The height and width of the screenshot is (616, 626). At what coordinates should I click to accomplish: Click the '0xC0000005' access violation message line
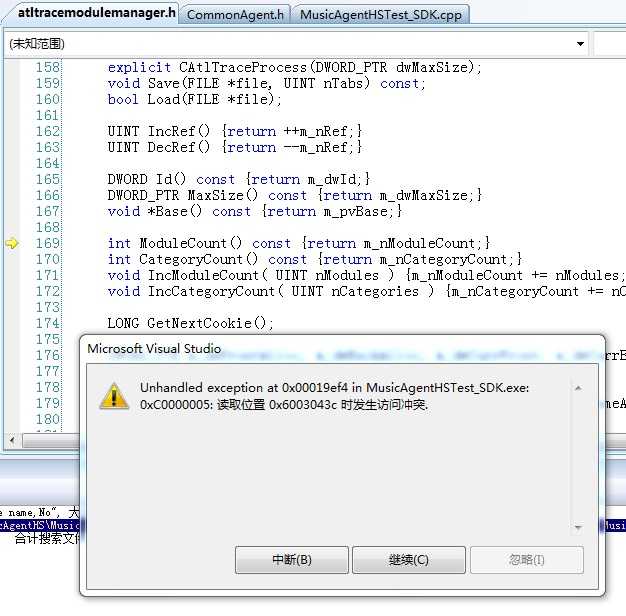(284, 405)
